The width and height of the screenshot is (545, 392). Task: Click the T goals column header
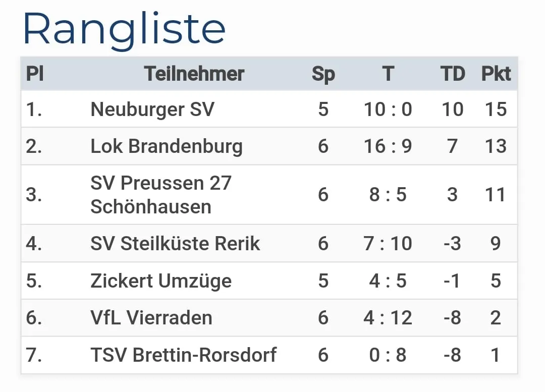tap(388, 74)
